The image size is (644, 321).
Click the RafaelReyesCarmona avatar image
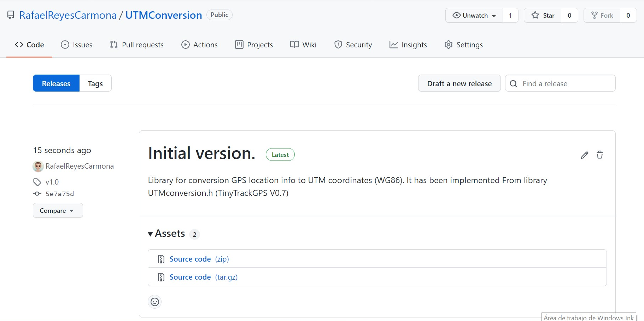(38, 166)
